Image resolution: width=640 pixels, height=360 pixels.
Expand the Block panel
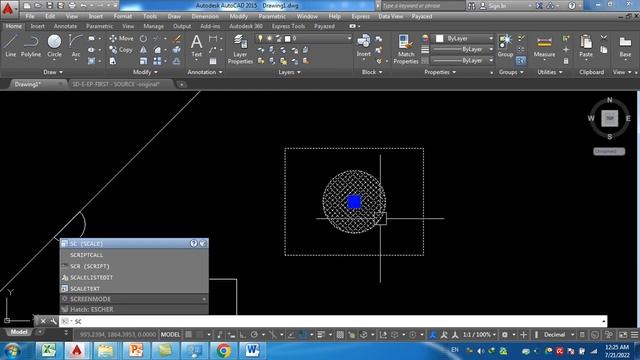point(372,72)
